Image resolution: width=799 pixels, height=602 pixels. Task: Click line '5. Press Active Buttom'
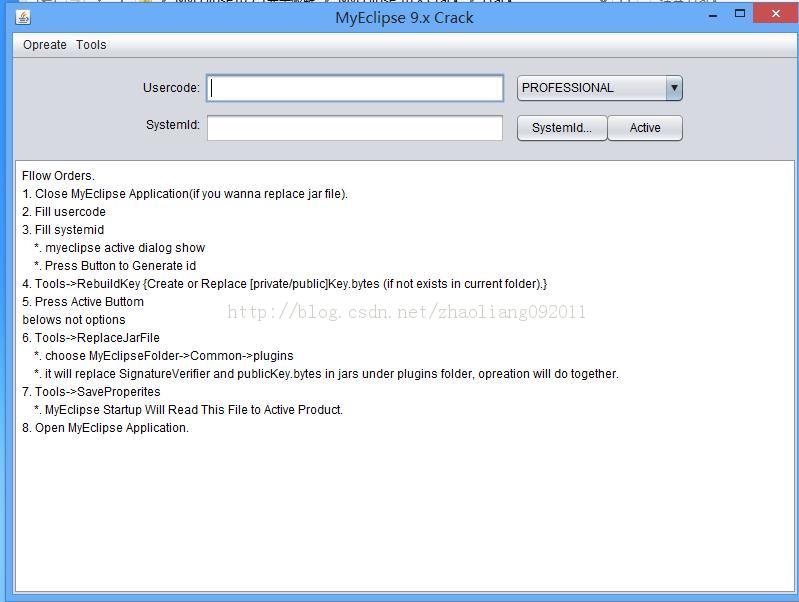83,302
